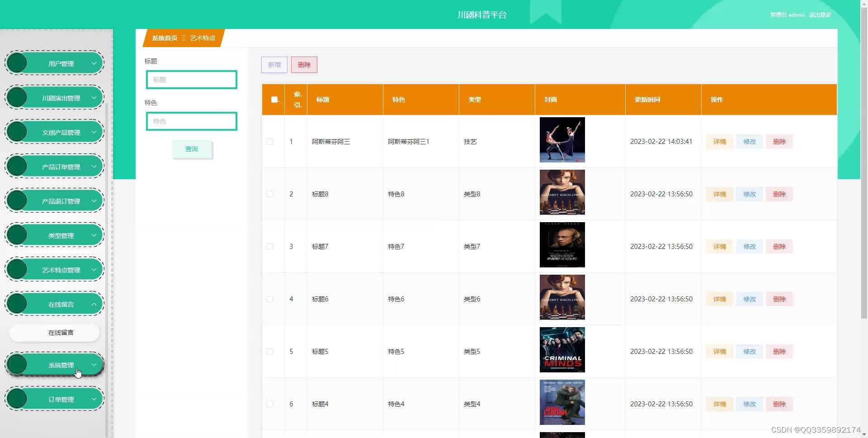868x438 pixels.
Task: Check the row checkbox for 标题4
Action: pyautogui.click(x=270, y=404)
